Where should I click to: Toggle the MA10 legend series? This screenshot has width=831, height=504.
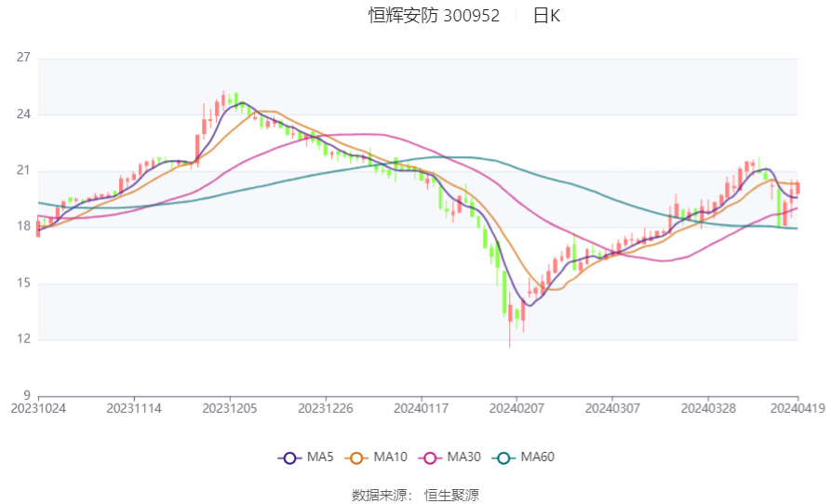click(x=376, y=458)
